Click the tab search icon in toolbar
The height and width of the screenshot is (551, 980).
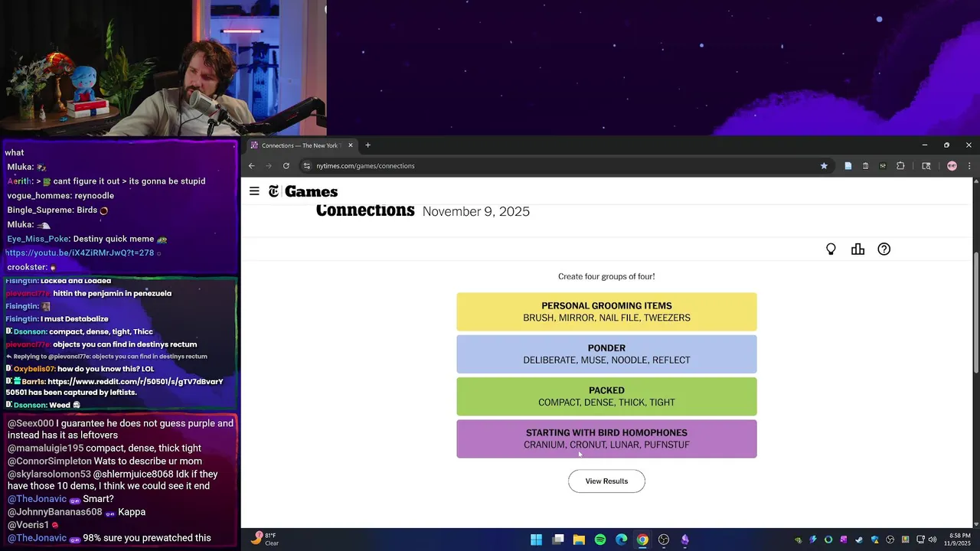pos(926,166)
